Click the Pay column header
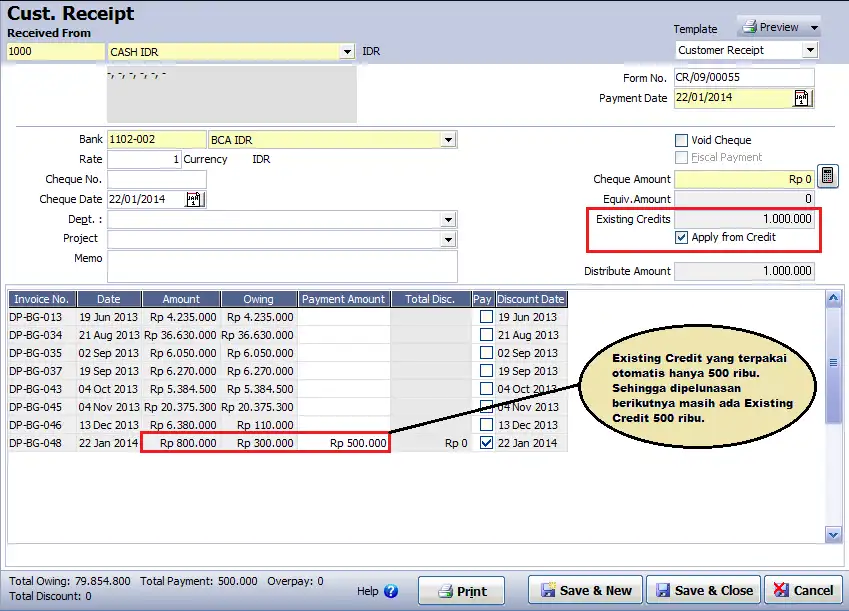 pyautogui.click(x=482, y=299)
